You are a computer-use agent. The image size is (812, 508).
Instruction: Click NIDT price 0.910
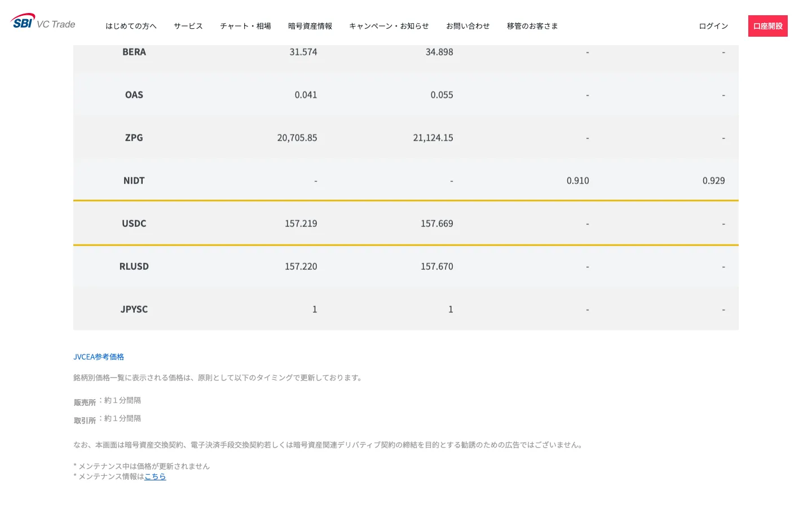pos(578,181)
